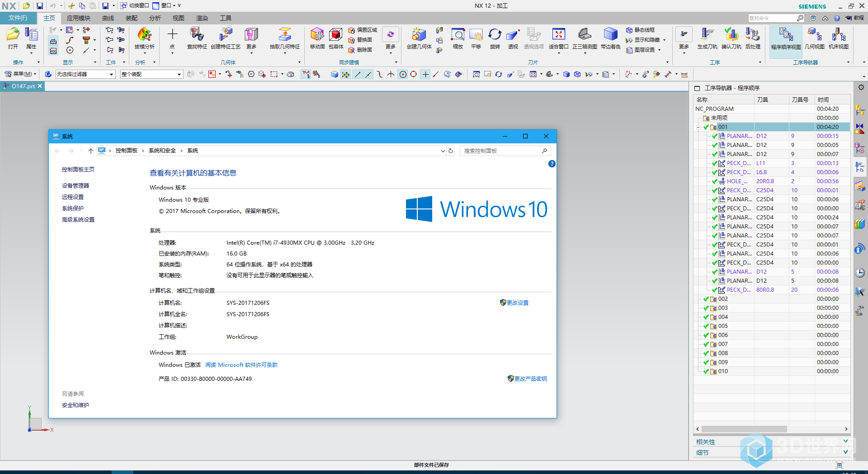Activate the 平移 pan tool
The width and height of the screenshot is (868, 474).
point(476,38)
